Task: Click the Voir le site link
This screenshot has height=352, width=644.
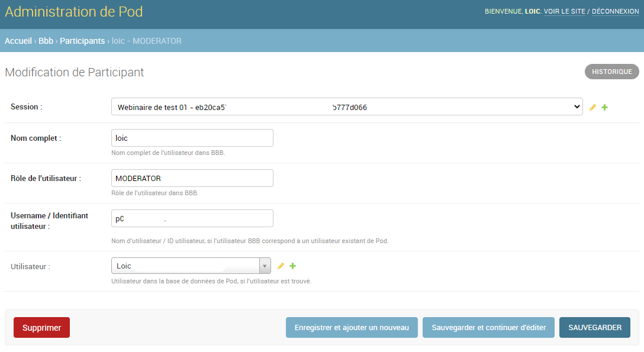Action: [564, 11]
